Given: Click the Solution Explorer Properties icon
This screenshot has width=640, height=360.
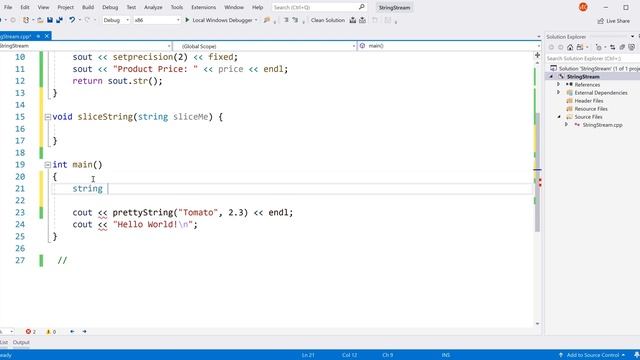Looking at the screenshot, I should 632,47.
